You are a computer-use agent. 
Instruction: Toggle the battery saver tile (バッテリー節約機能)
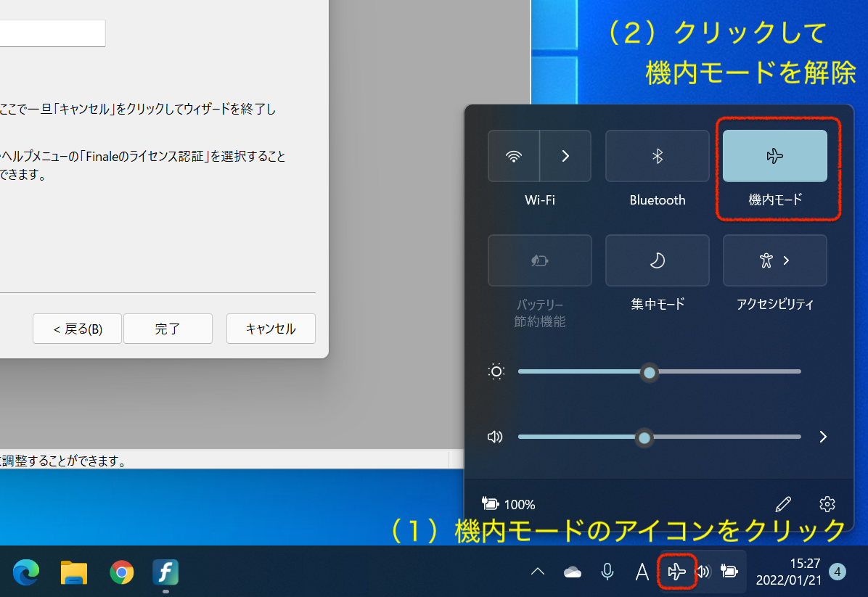[x=540, y=260]
